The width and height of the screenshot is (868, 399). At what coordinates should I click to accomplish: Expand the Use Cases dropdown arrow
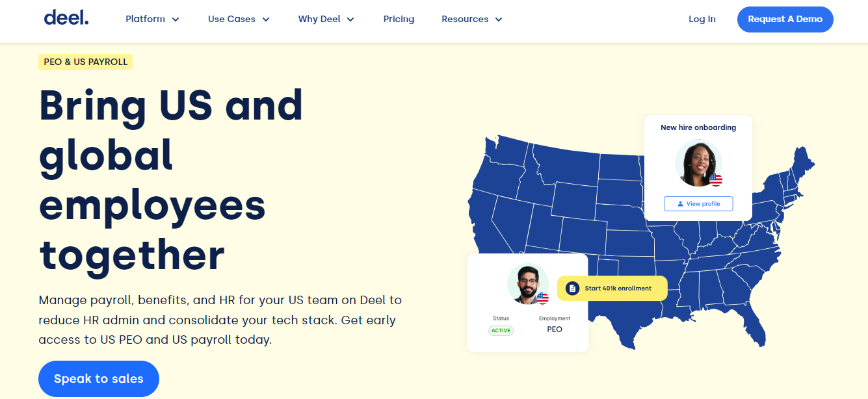click(x=266, y=19)
